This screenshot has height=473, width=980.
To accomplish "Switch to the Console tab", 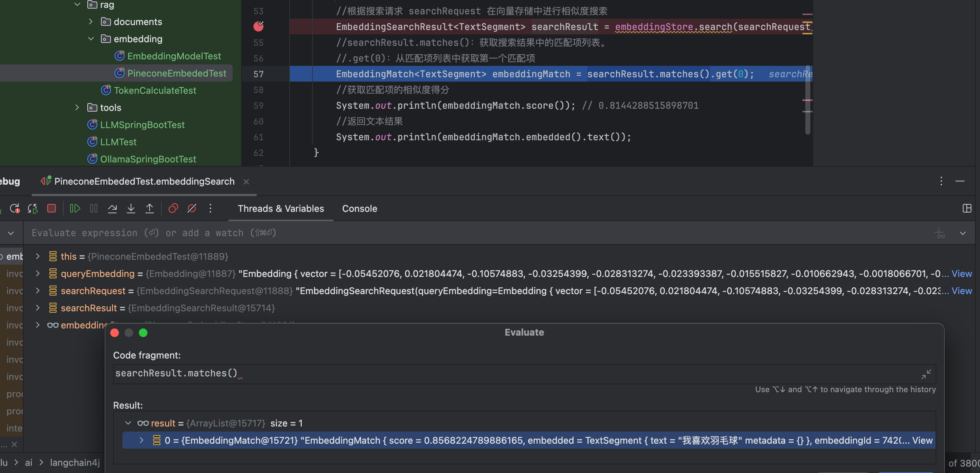I will tap(359, 208).
